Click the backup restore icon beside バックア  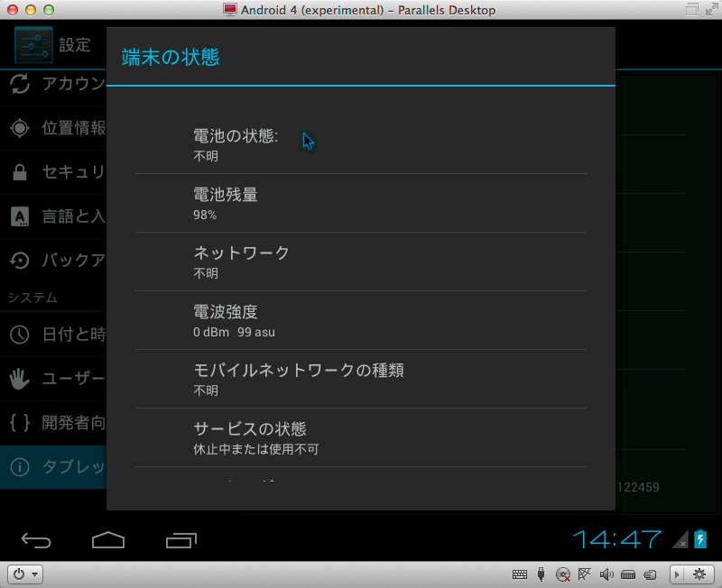(20, 261)
